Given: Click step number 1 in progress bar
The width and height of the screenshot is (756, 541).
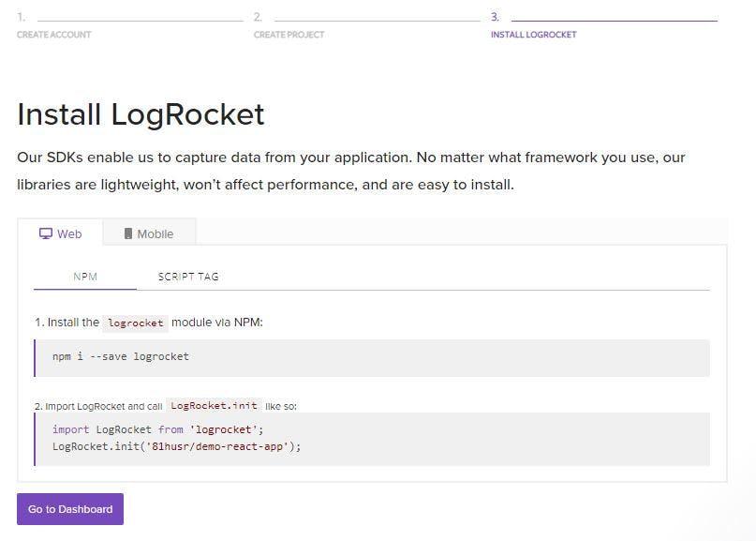Looking at the screenshot, I should (21, 17).
